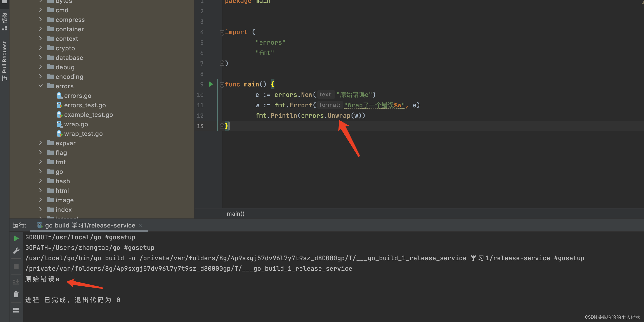Image resolution: width=644 pixels, height=322 pixels.
Task: Click the 原始错误e output line
Action: 42,279
